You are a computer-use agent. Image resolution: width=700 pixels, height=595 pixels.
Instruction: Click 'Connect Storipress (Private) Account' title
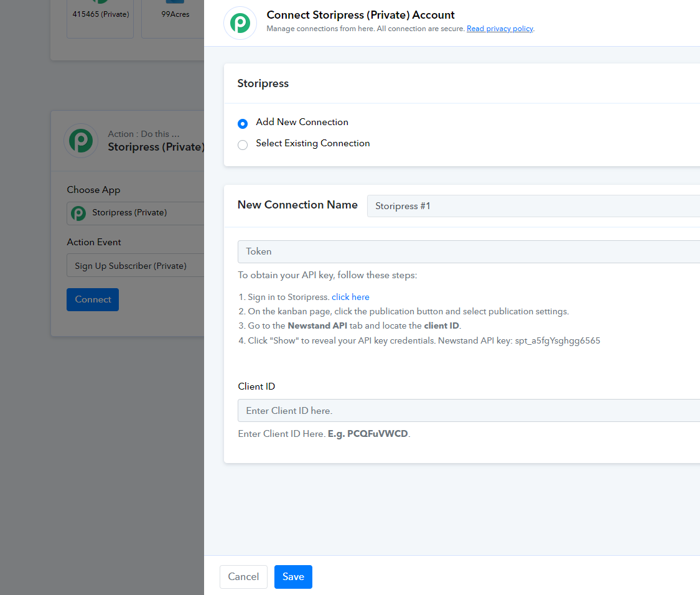point(361,15)
